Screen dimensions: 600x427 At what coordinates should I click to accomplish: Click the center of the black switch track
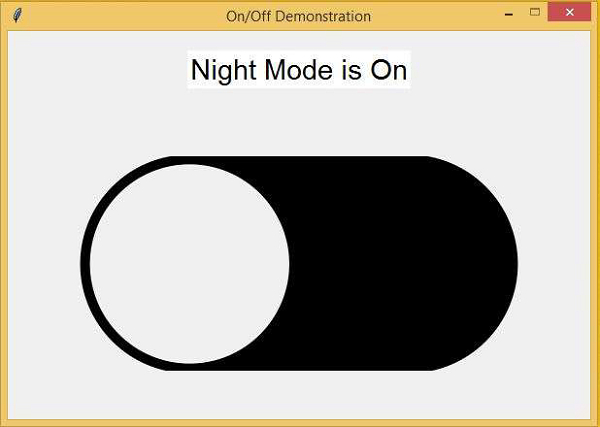300,263
